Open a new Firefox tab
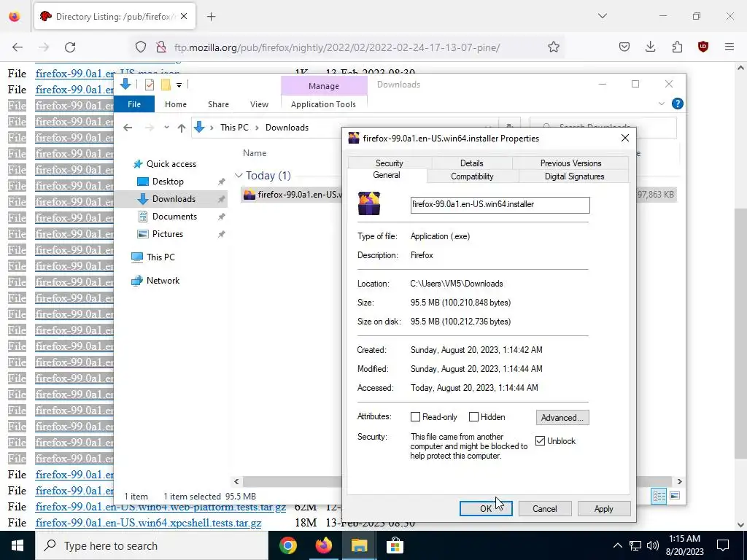The height and width of the screenshot is (560, 747). [212, 17]
